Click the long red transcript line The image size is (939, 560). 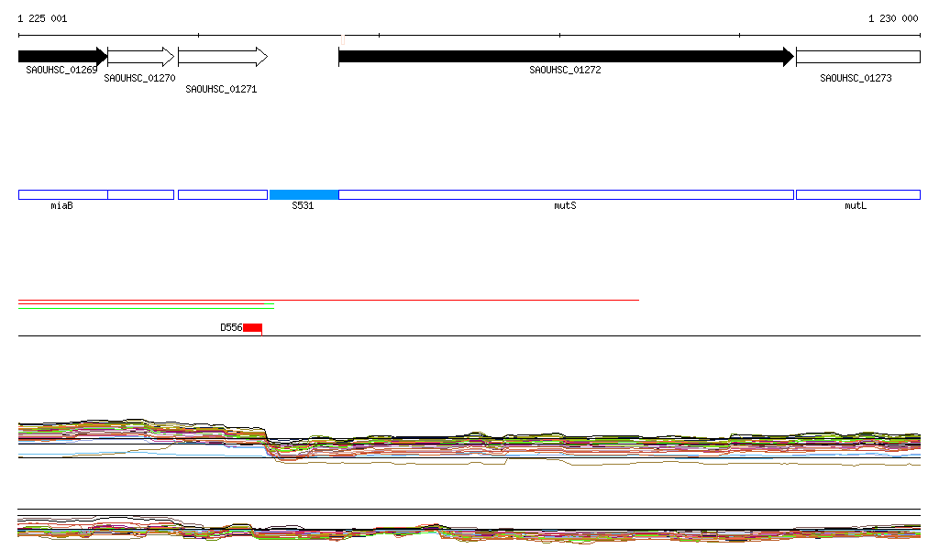(329, 300)
